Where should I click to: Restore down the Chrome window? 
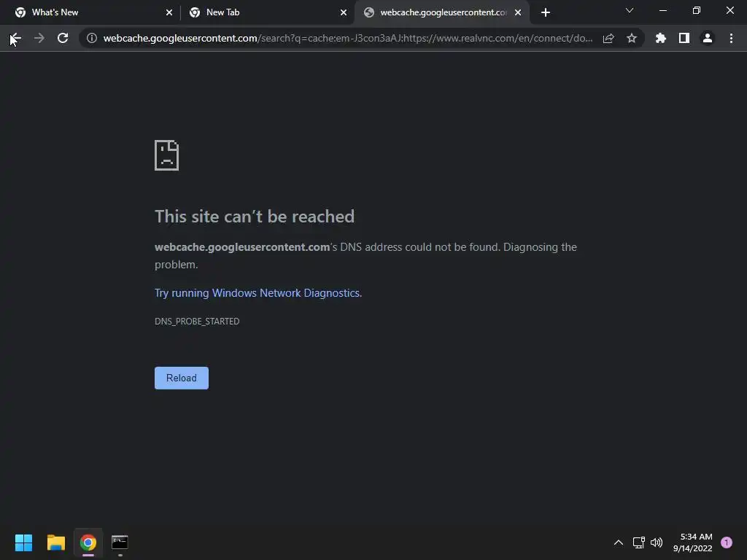pyautogui.click(x=697, y=10)
